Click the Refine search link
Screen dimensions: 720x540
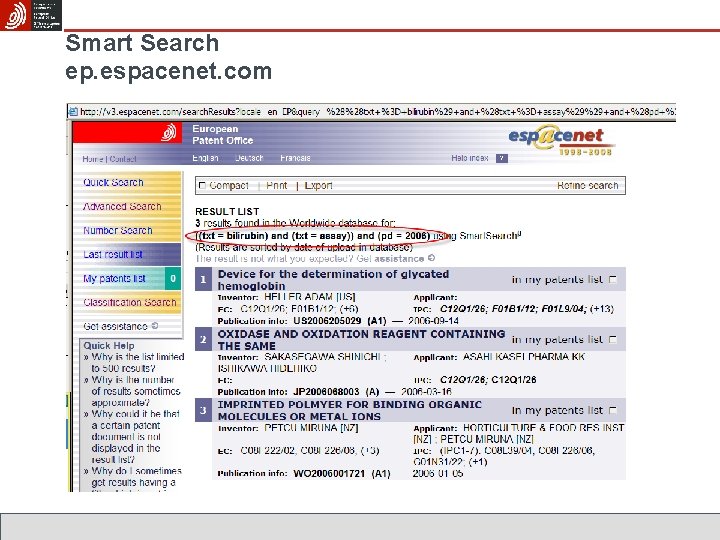click(x=587, y=186)
